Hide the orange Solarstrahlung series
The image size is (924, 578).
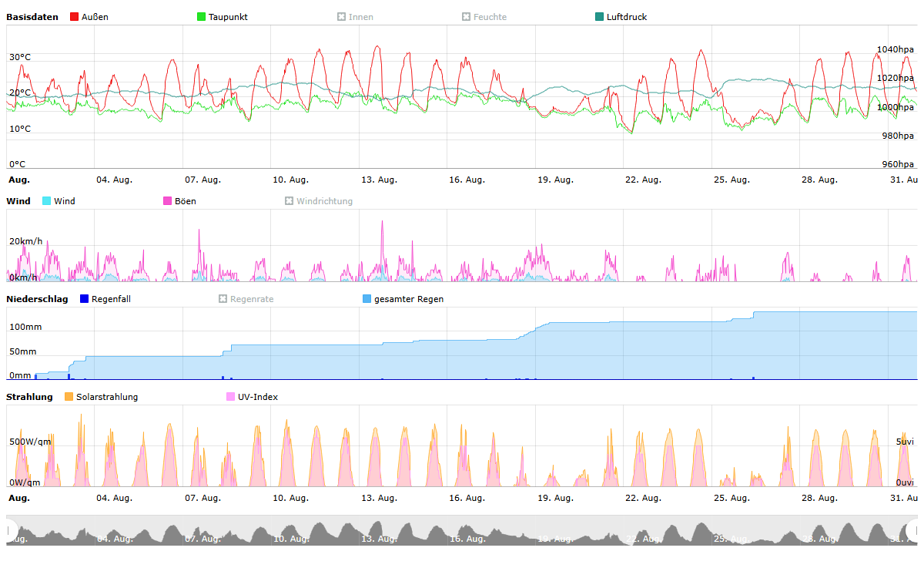click(x=100, y=397)
